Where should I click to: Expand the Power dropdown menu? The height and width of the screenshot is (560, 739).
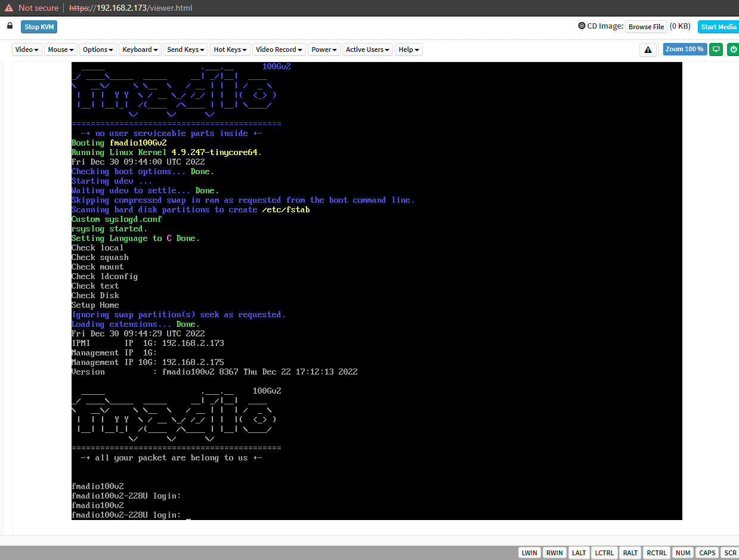(324, 49)
